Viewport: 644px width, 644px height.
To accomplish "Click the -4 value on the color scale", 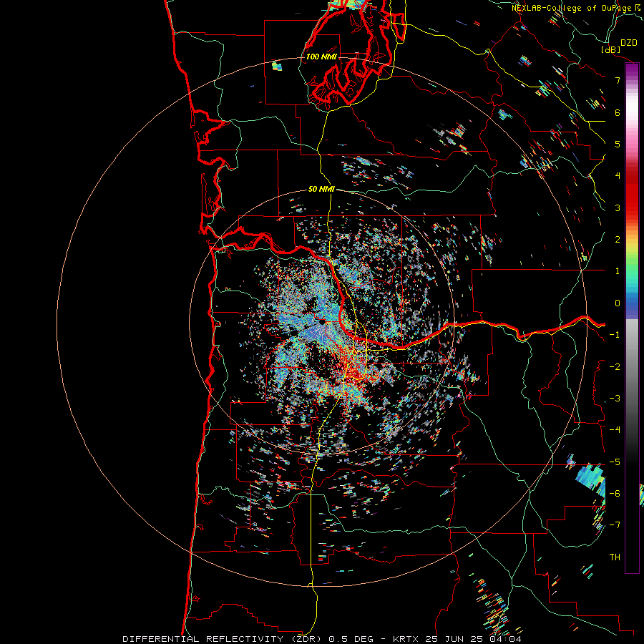I will (615, 430).
